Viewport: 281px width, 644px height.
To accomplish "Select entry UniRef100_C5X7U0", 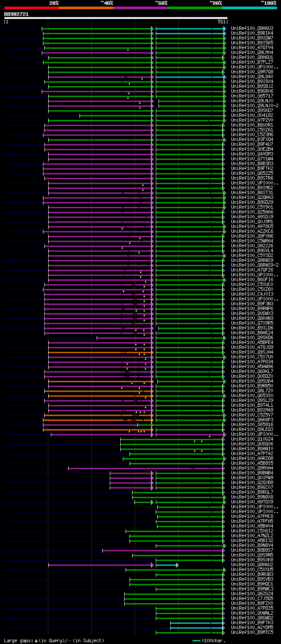I will (252, 357).
